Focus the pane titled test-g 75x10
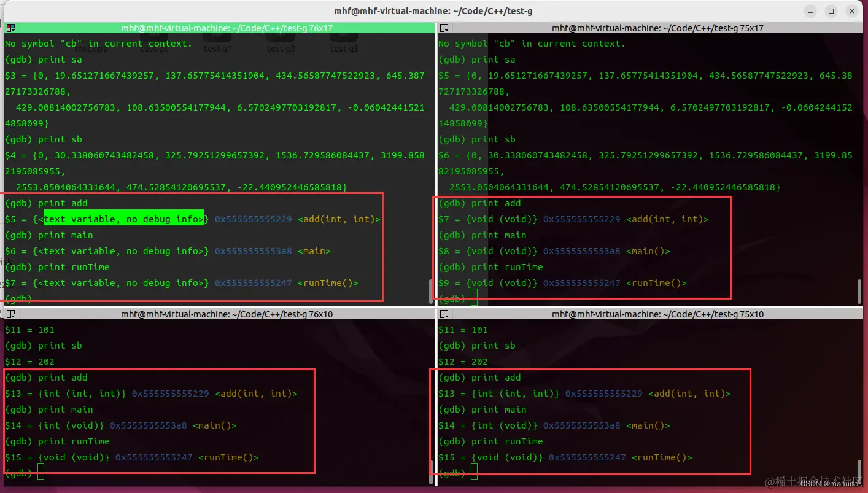This screenshot has height=493, width=868. point(657,314)
